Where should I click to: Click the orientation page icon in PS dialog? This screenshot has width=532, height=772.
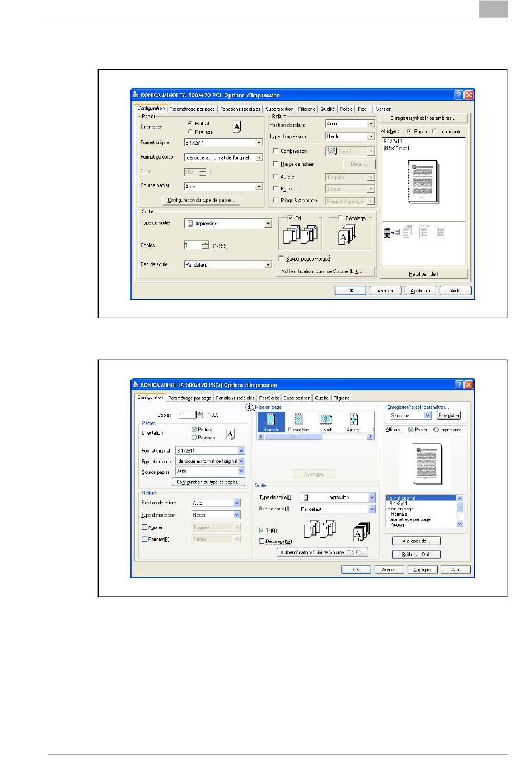click(x=230, y=434)
